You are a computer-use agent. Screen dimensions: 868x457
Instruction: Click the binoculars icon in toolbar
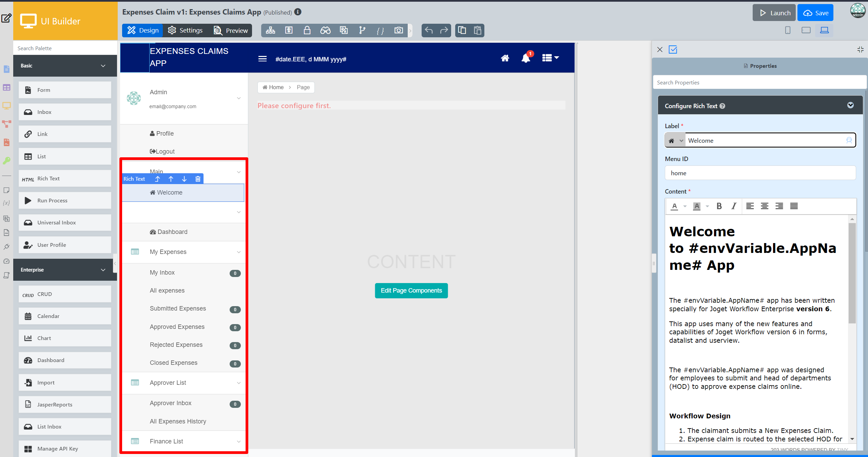325,31
